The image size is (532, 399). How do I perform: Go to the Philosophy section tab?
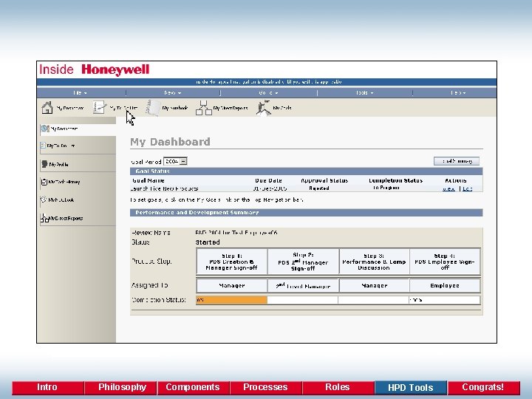pos(121,387)
